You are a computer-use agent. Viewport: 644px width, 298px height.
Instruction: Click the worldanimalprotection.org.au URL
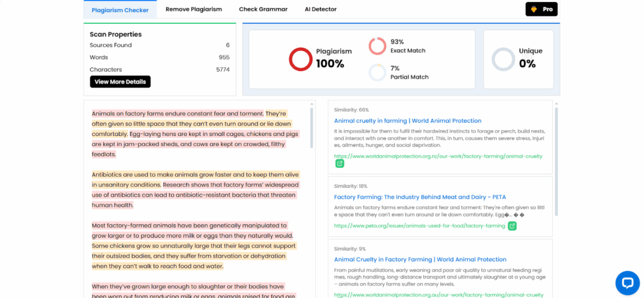[x=438, y=295]
